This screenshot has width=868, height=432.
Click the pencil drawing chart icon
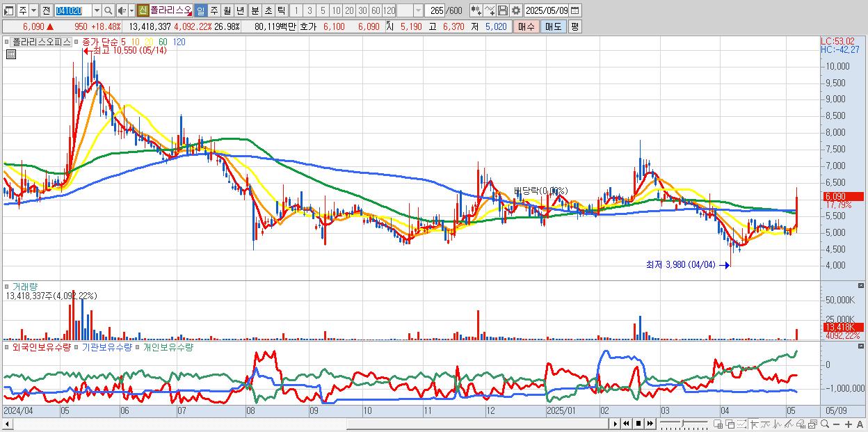point(789,424)
